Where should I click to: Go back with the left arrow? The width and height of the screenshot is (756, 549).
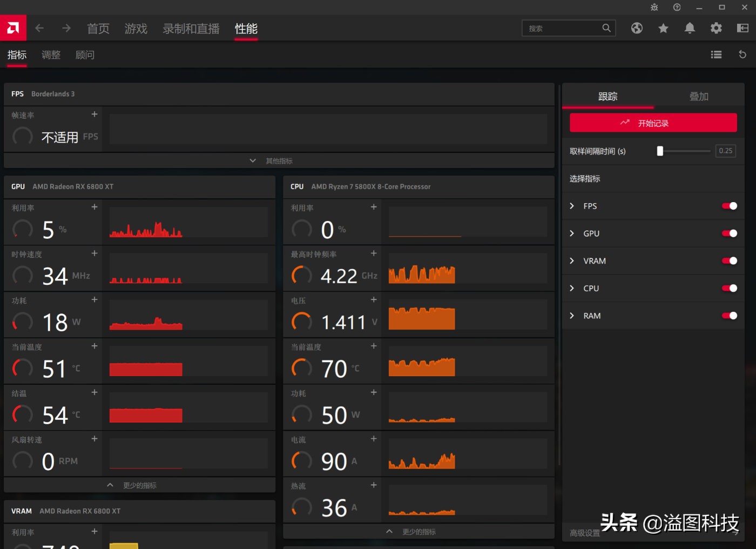[39, 28]
